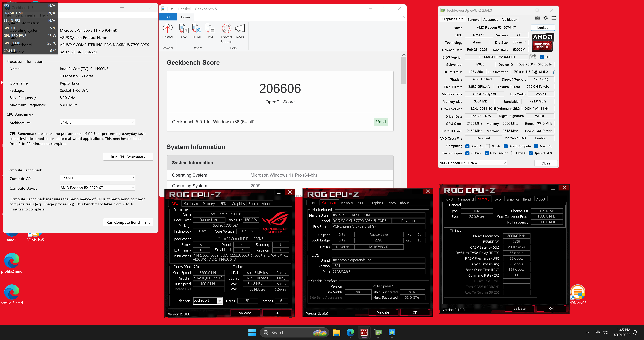The height and width of the screenshot is (340, 644).
Task: Click OK in the Mainboard CPU-Z window
Action: (415, 312)
